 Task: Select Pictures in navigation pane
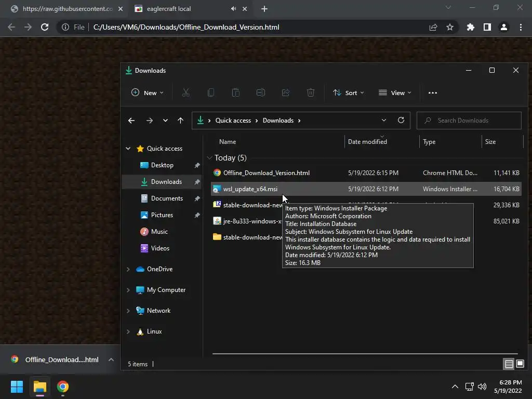point(162,215)
